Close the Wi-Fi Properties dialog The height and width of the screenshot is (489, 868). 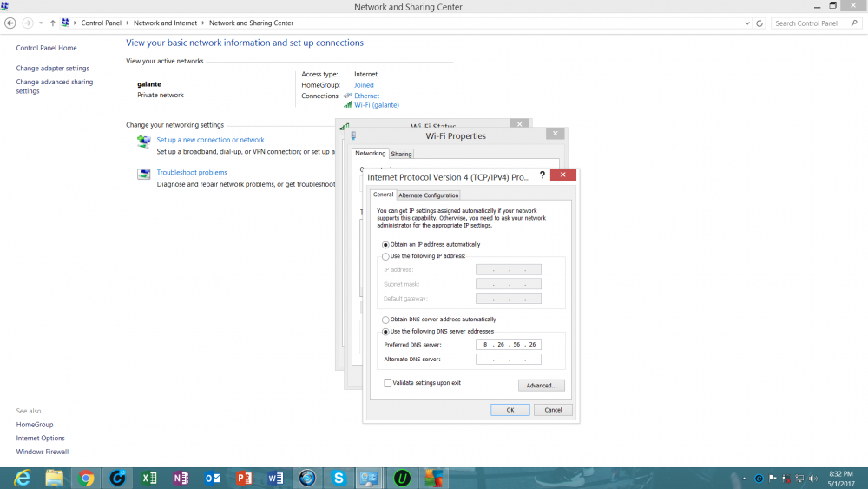point(556,134)
